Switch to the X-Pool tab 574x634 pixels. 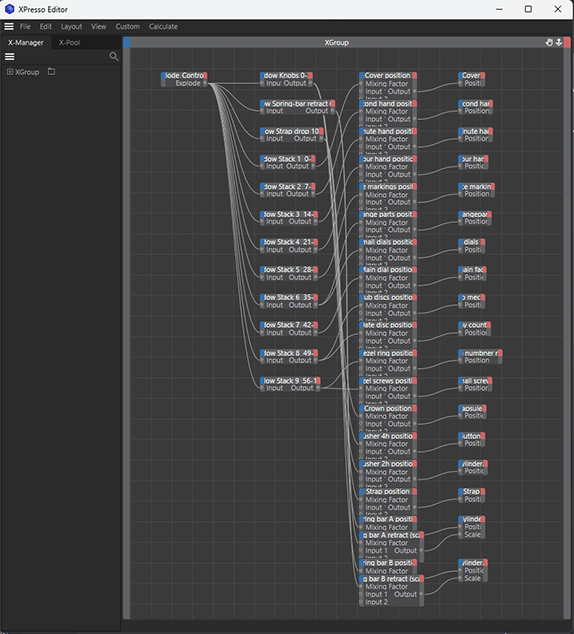point(70,42)
